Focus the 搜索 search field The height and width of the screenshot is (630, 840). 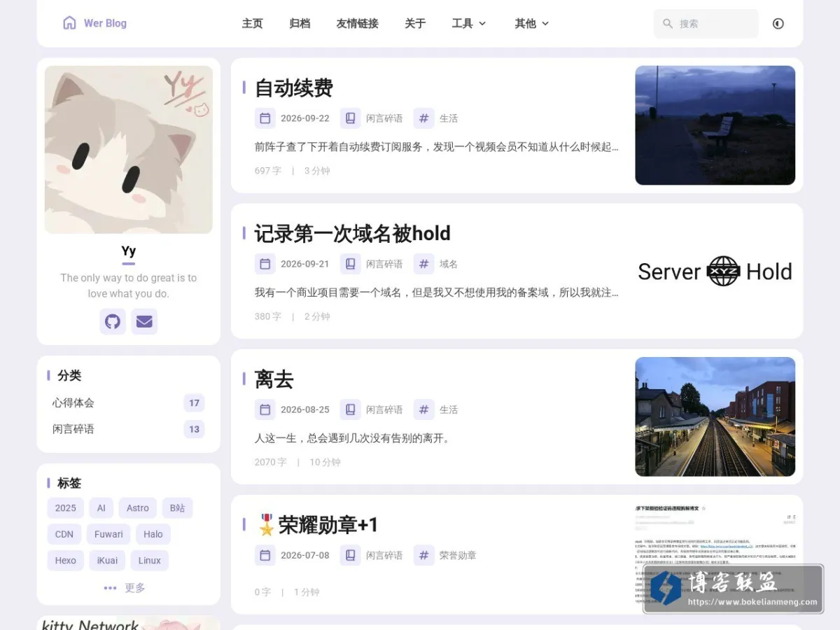click(x=706, y=24)
